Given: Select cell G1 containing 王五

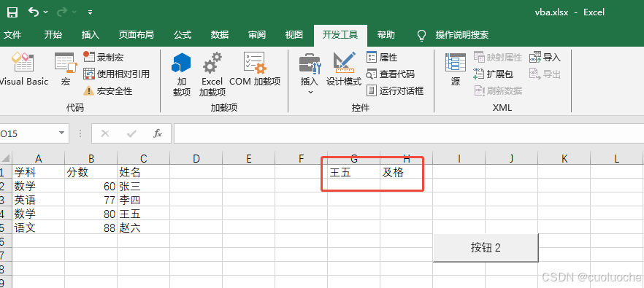Looking at the screenshot, I should coord(354,172).
